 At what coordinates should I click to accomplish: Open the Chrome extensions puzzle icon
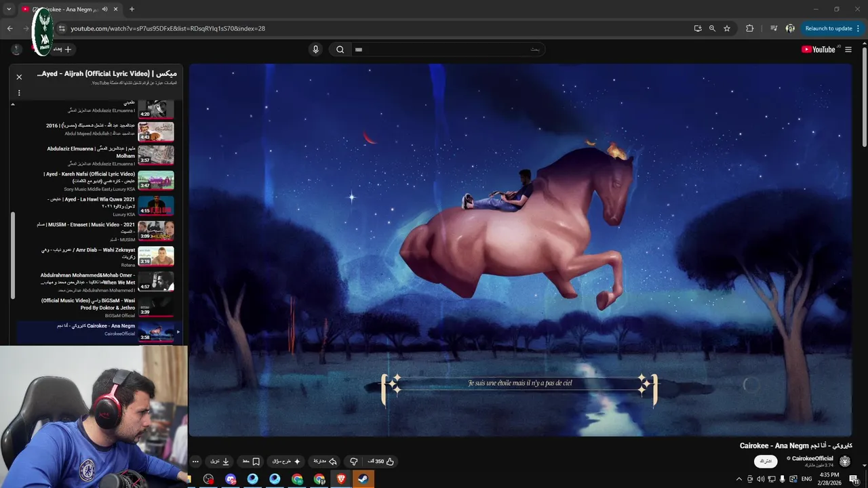point(749,28)
